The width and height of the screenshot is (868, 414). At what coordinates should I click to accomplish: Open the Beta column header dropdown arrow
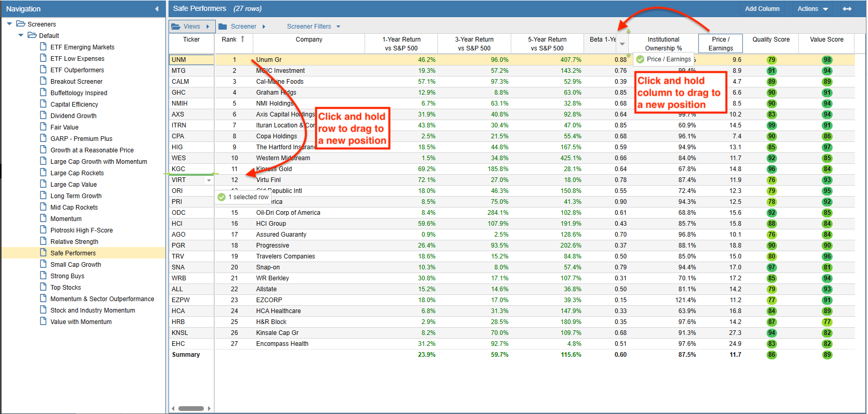[622, 44]
